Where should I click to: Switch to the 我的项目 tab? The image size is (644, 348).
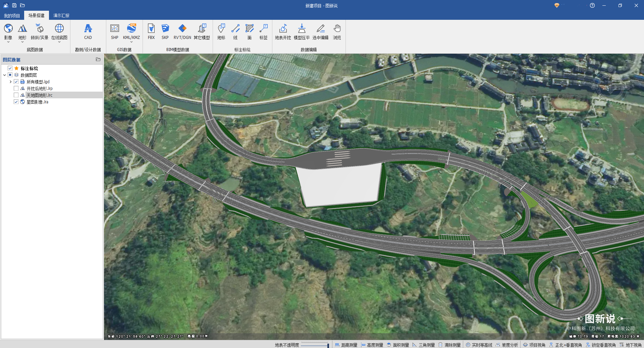pyautogui.click(x=12, y=16)
